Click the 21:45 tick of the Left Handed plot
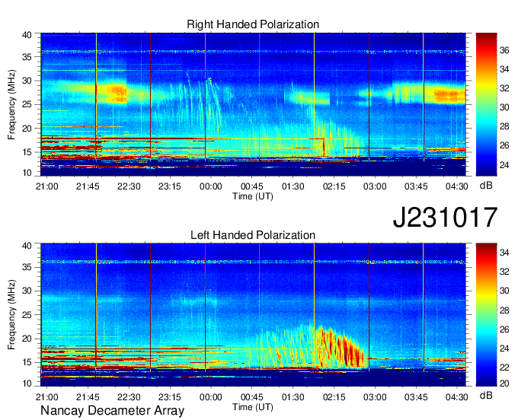The height and width of the screenshot is (420, 518). pyautogui.click(x=88, y=397)
